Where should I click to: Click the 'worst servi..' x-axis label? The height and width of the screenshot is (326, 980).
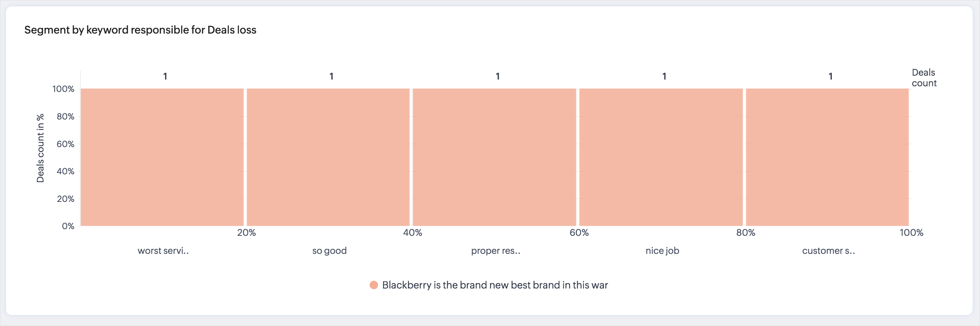pyautogui.click(x=163, y=251)
